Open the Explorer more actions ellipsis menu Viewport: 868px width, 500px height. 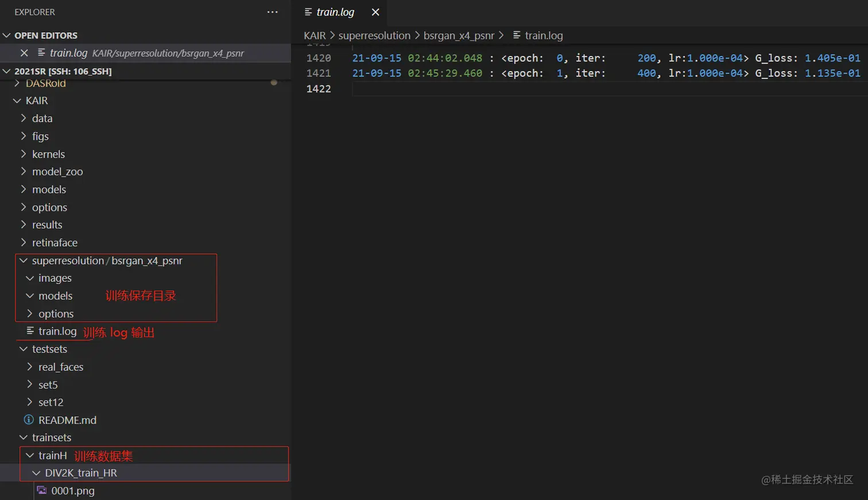coord(273,12)
